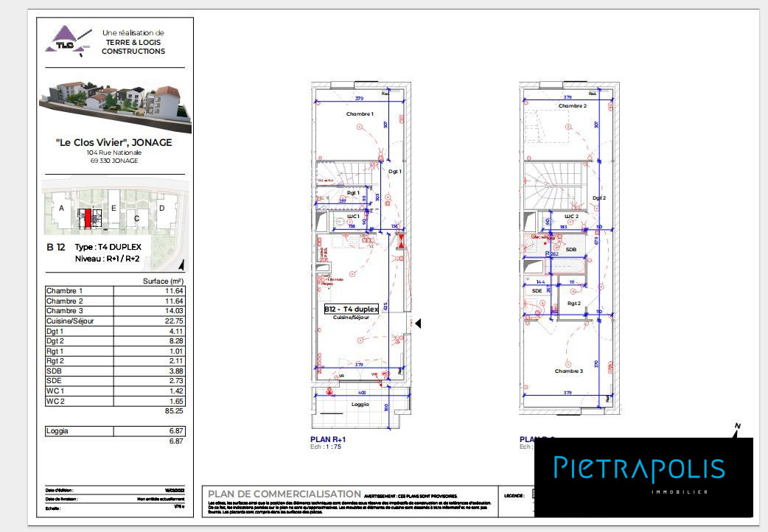Click the Chambre 2 room label
768x532 pixels.
(572, 106)
